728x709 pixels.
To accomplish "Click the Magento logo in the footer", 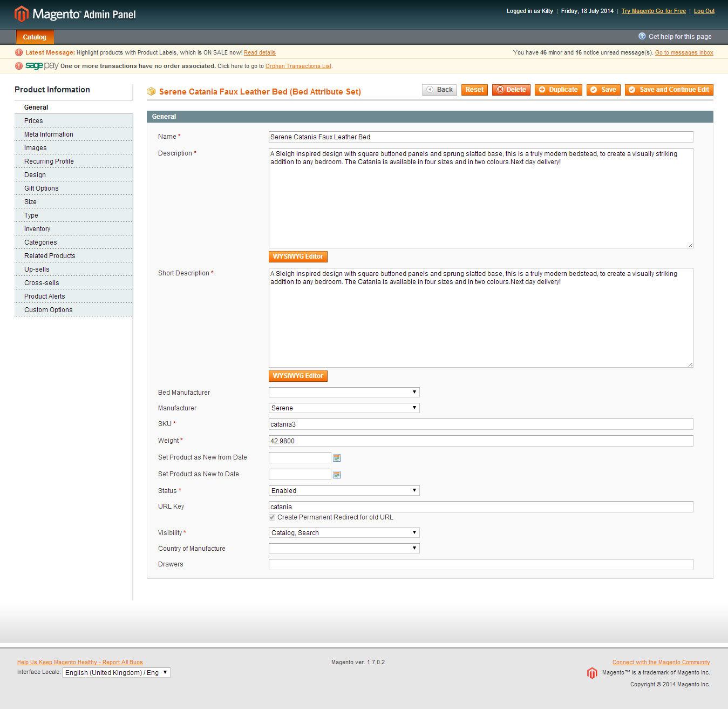I will point(592,673).
